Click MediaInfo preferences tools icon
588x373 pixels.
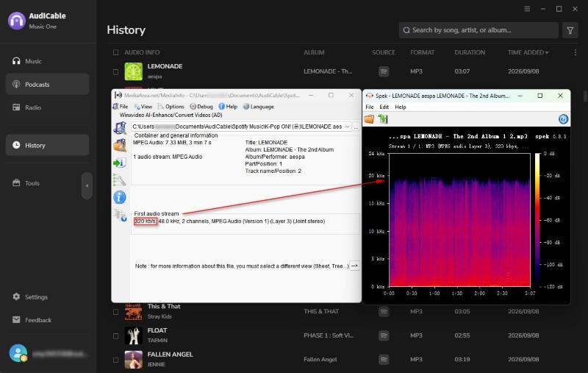119,180
